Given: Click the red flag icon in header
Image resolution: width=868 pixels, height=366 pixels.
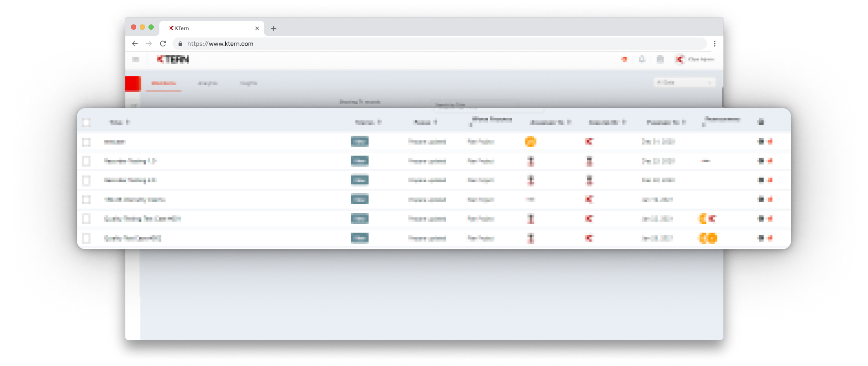Looking at the screenshot, I should pos(624,59).
